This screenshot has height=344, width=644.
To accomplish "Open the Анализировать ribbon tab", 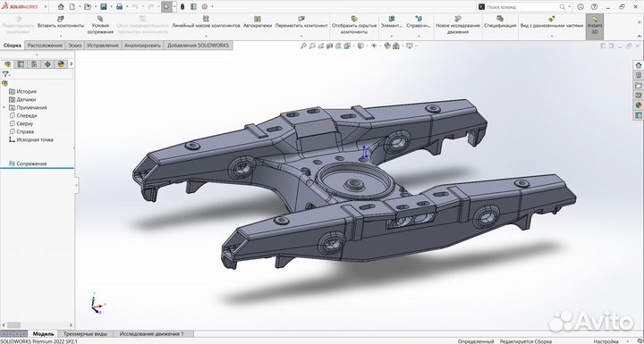I will click(x=142, y=46).
